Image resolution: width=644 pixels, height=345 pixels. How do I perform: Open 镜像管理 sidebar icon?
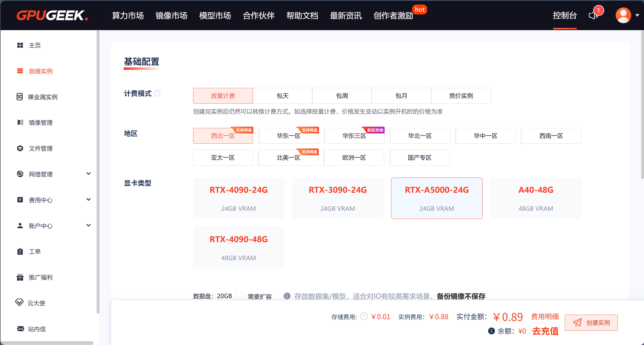pyautogui.click(x=20, y=123)
